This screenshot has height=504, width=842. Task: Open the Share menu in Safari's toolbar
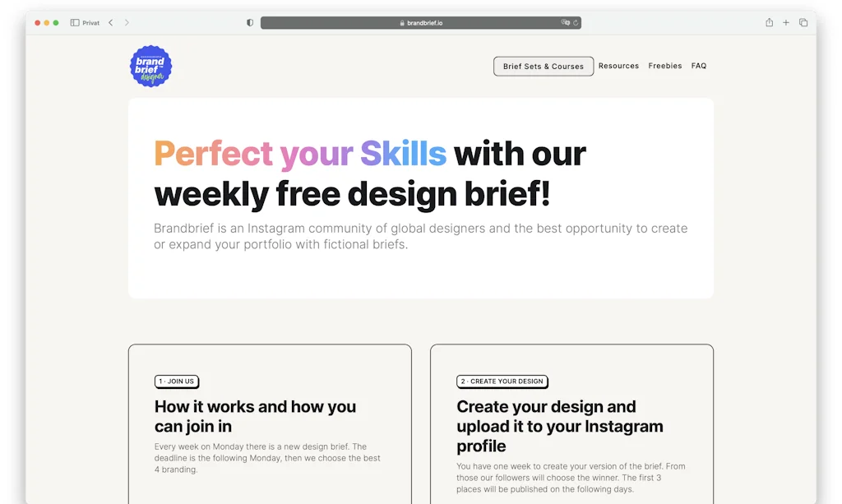click(x=769, y=22)
